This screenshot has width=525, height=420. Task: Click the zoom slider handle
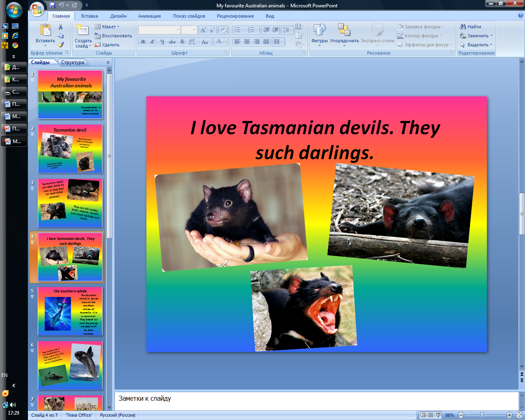click(x=482, y=415)
